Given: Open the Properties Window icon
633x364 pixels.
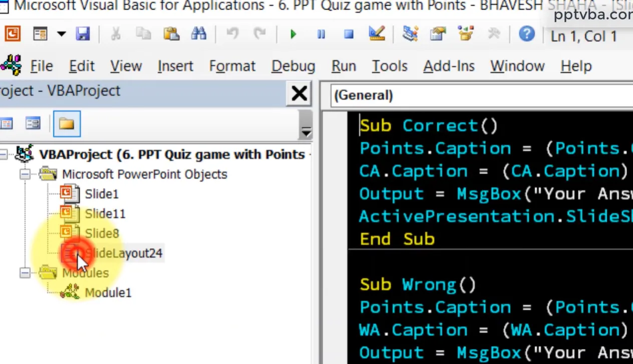Looking at the screenshot, I should click(438, 34).
